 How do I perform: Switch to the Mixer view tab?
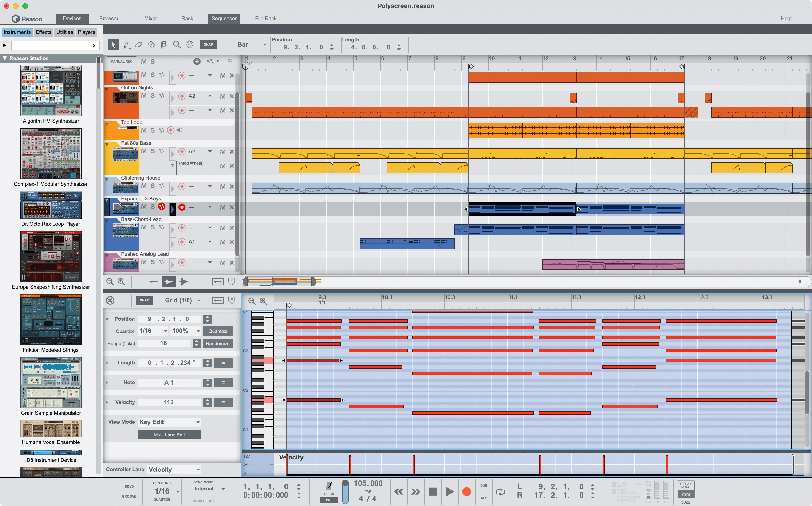pos(150,18)
